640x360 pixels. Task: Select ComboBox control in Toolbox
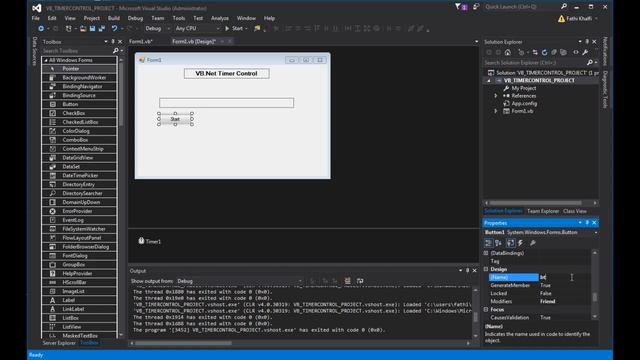pyautogui.click(x=79, y=140)
